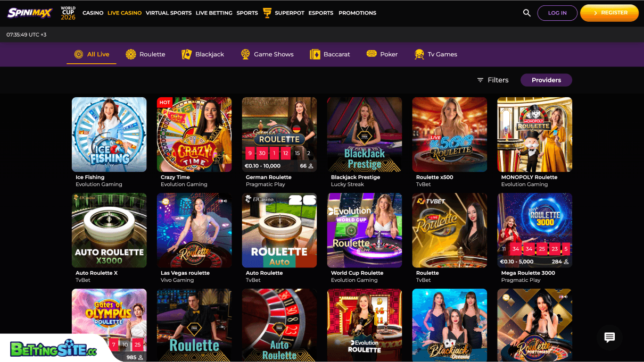Screen dimensions: 644x362
Task: Click the Baccarat card icon
Action: click(x=315, y=54)
